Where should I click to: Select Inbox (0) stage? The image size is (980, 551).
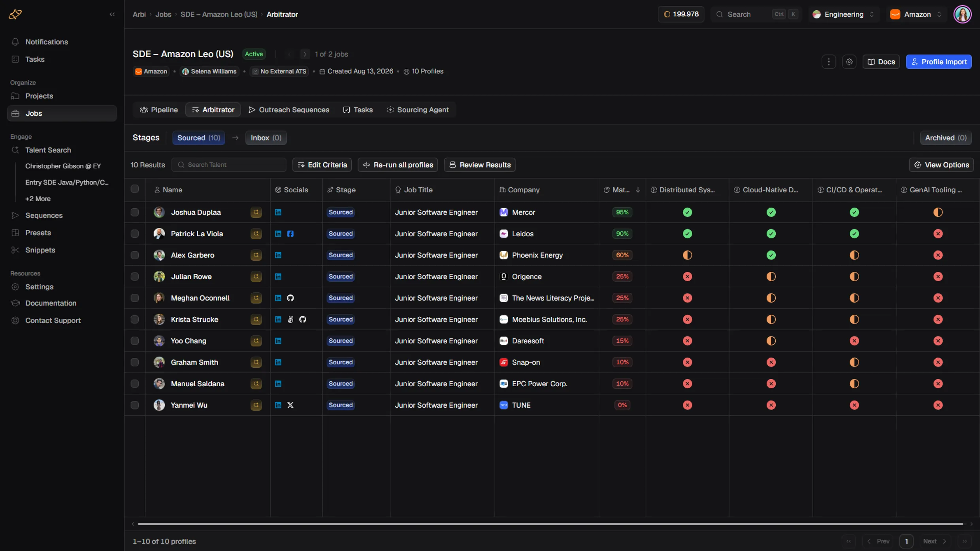coord(266,138)
